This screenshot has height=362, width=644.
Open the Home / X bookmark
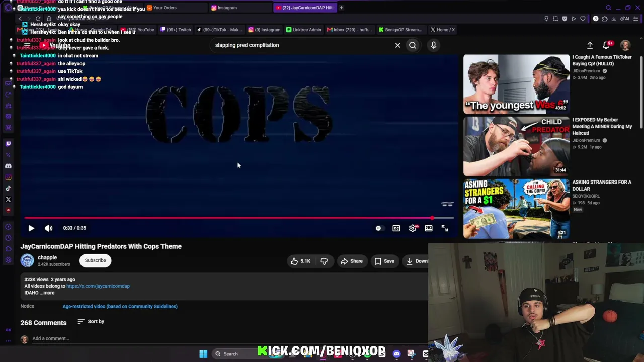443,30
